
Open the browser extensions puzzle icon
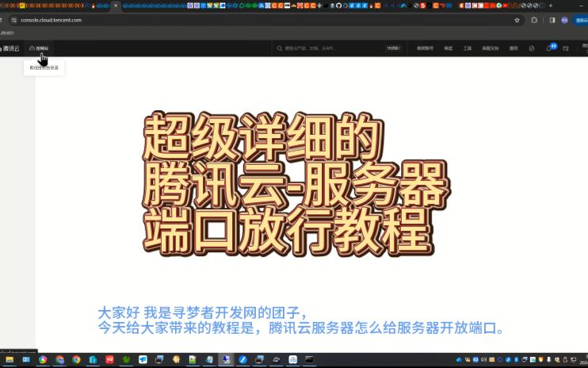(x=534, y=21)
